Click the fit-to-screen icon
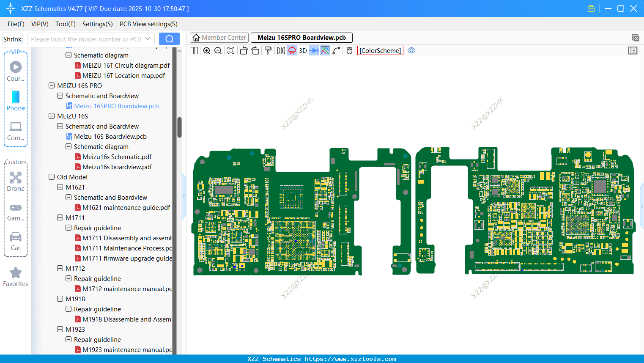 tap(231, 51)
